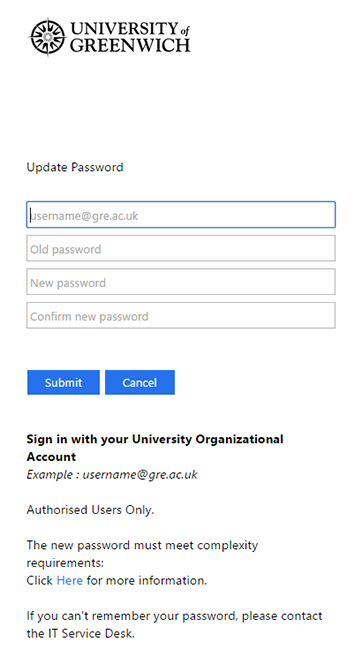Image resolution: width=362 pixels, height=657 pixels.
Task: Click the Update Password heading
Action: [x=75, y=167]
